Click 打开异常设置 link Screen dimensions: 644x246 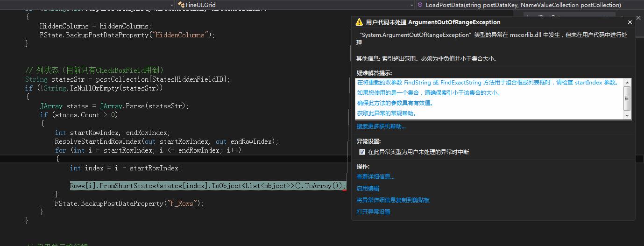(373, 212)
